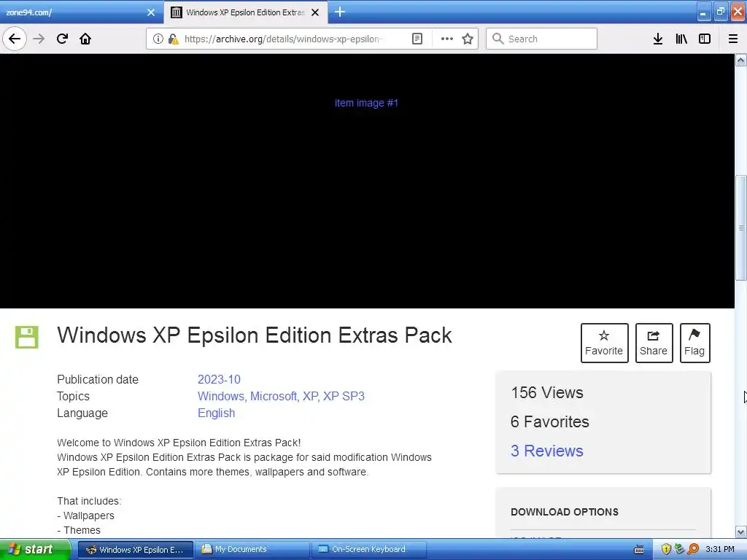Open the XP SP3 topic link
The width and height of the screenshot is (747, 560).
click(344, 396)
